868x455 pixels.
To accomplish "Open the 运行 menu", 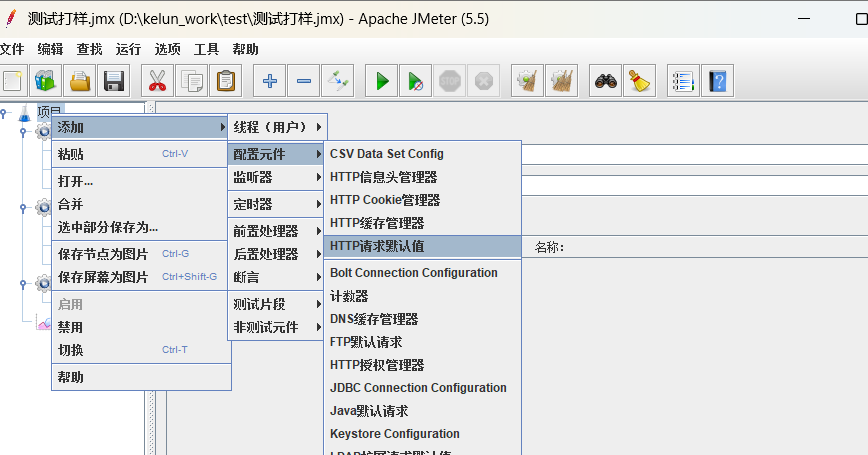I will (x=128, y=49).
